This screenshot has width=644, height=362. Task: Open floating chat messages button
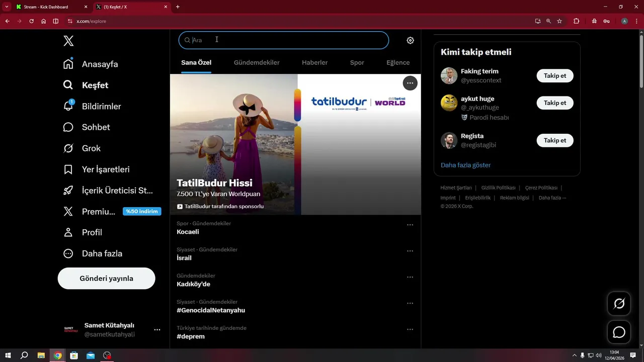[619, 332]
